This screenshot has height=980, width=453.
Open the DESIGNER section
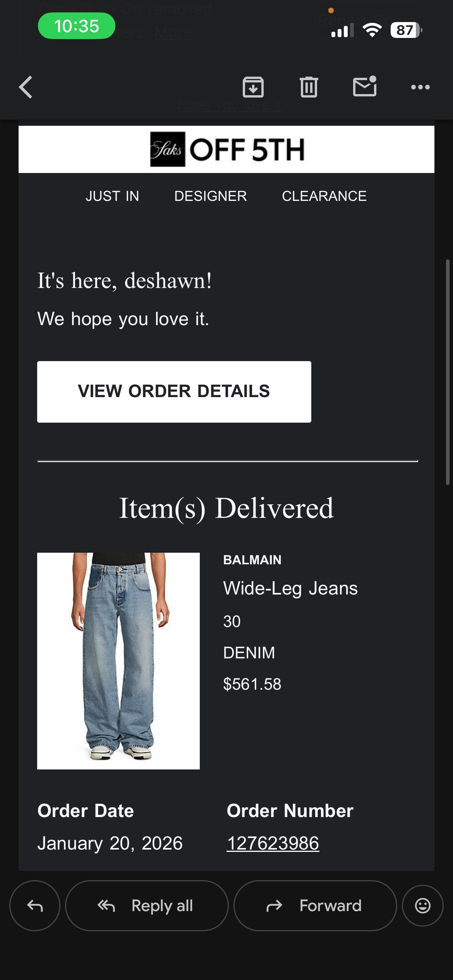(x=211, y=196)
